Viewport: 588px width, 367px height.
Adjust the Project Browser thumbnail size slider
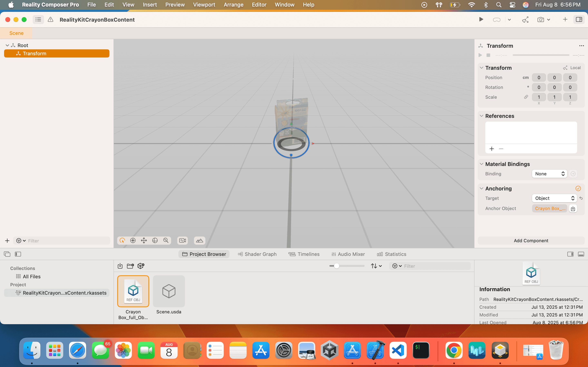[x=336, y=266]
